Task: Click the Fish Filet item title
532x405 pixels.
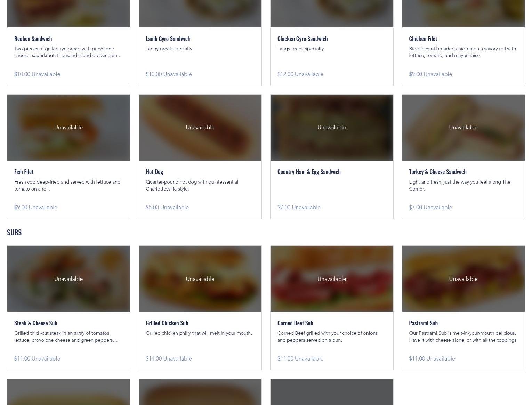Action: [24, 172]
